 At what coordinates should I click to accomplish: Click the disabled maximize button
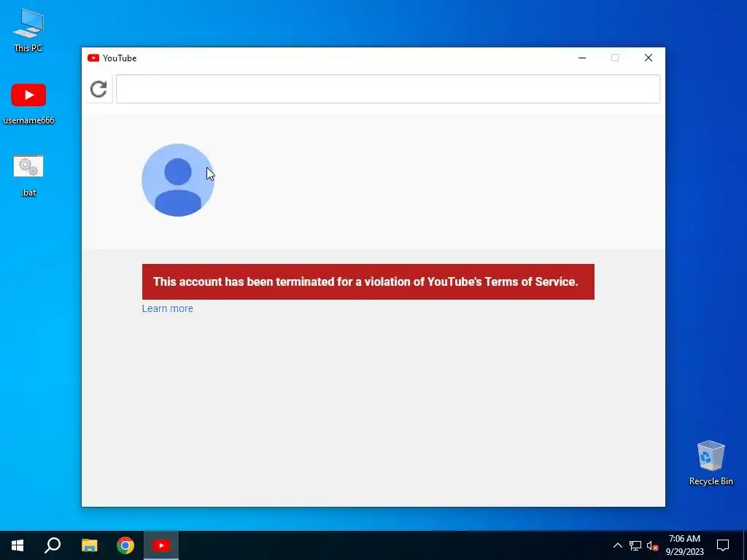pos(615,58)
